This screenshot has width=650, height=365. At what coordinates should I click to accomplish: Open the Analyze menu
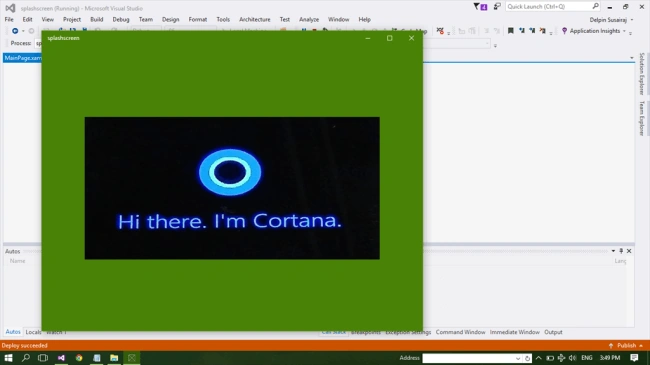click(309, 19)
